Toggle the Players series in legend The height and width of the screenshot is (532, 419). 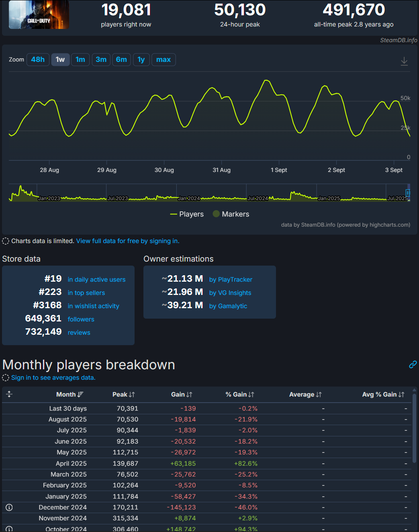pos(187,214)
